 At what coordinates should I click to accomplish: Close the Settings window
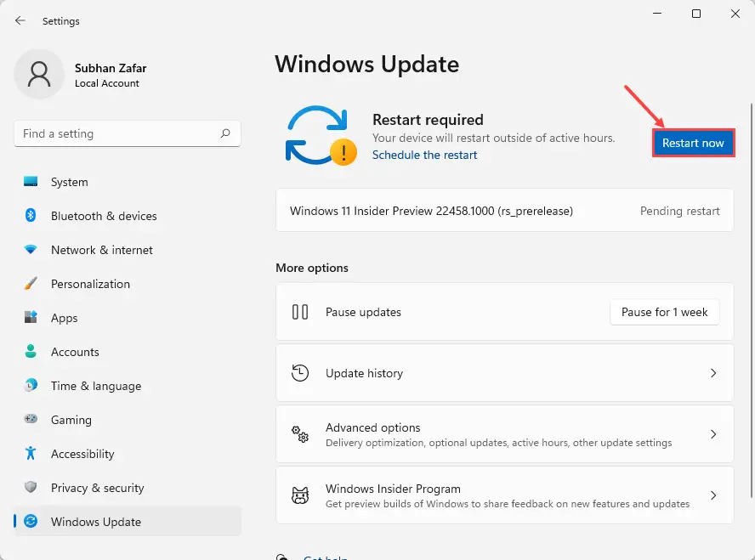[x=735, y=14]
